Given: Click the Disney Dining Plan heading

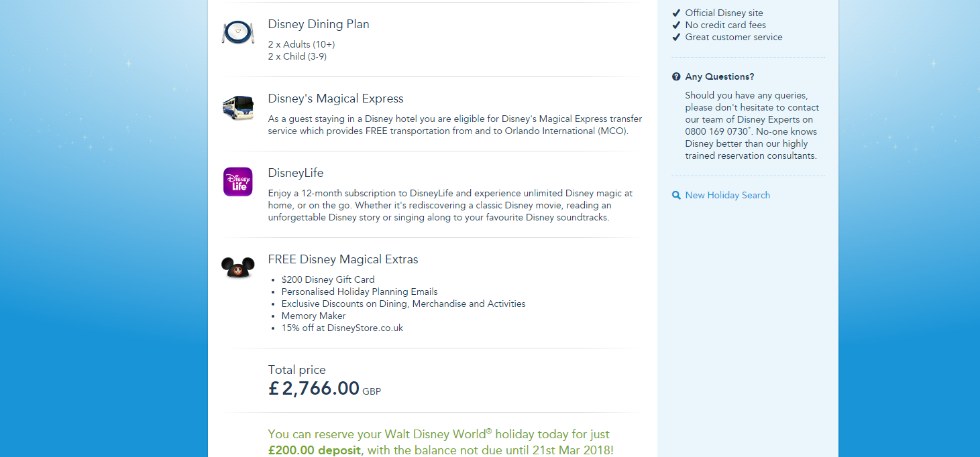Looking at the screenshot, I should point(319,24).
